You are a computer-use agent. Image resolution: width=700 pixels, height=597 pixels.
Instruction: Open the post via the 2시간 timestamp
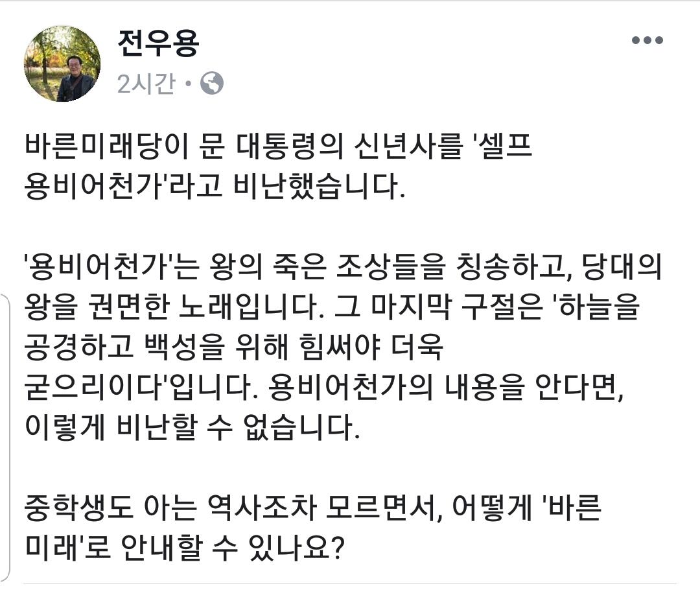pos(146,84)
